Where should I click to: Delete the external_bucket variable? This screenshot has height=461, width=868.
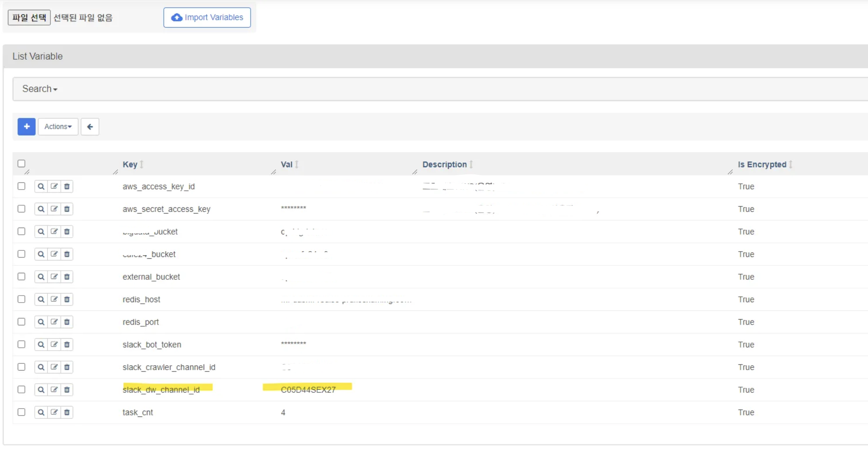(x=67, y=277)
